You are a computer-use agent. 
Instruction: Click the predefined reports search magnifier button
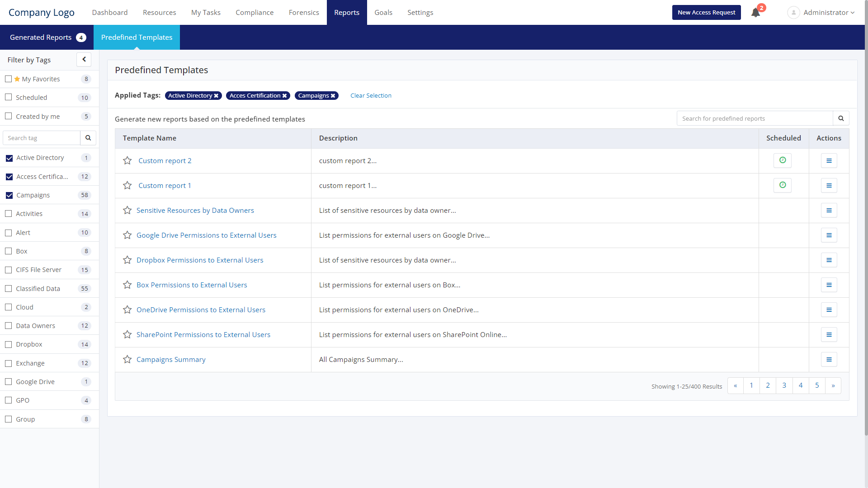pyautogui.click(x=841, y=118)
